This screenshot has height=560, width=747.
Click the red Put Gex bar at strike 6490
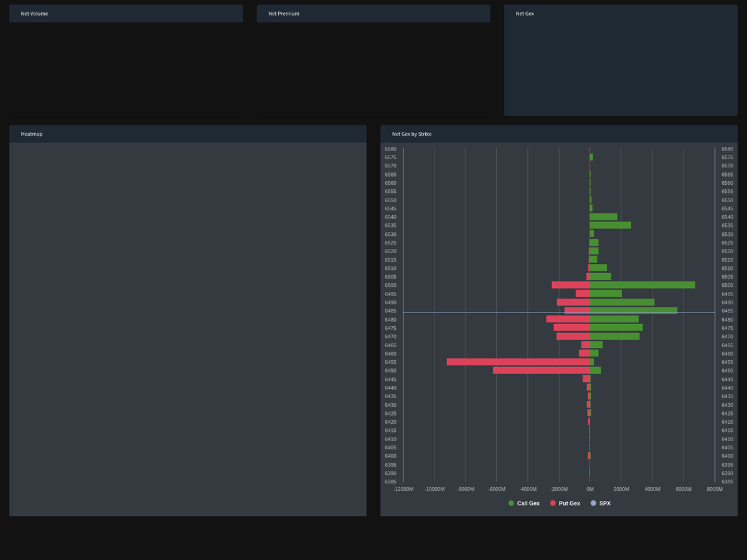click(x=573, y=302)
